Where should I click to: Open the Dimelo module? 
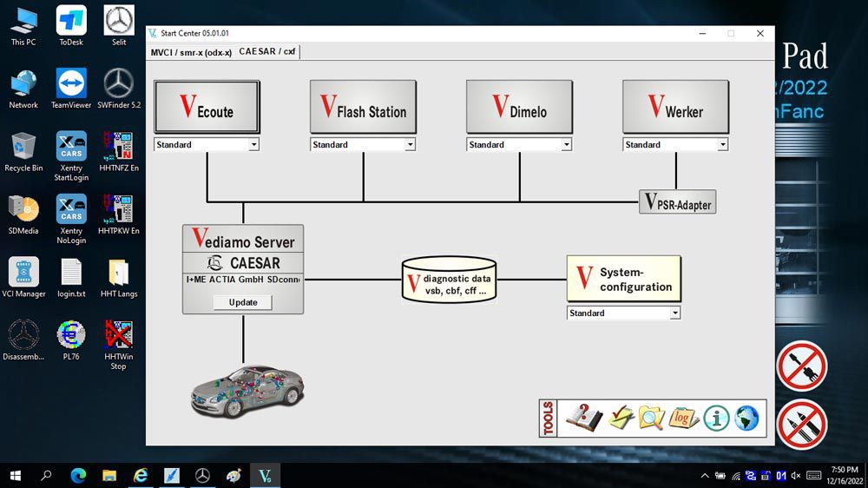point(519,106)
